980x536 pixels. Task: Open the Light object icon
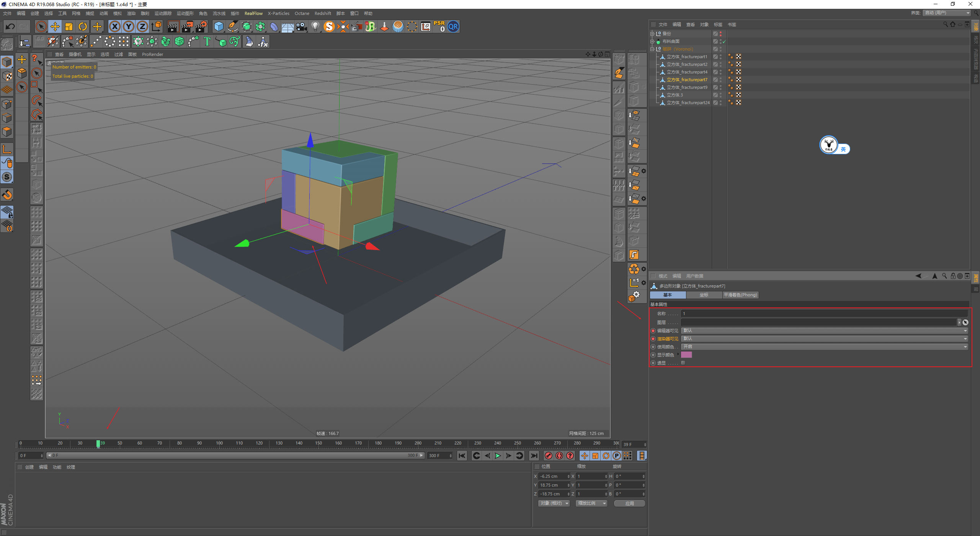[315, 26]
